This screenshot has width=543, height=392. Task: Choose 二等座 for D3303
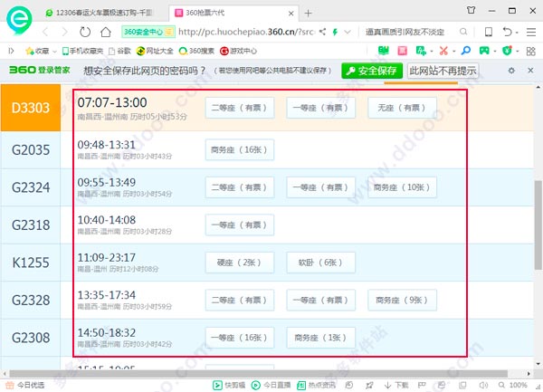coord(240,108)
